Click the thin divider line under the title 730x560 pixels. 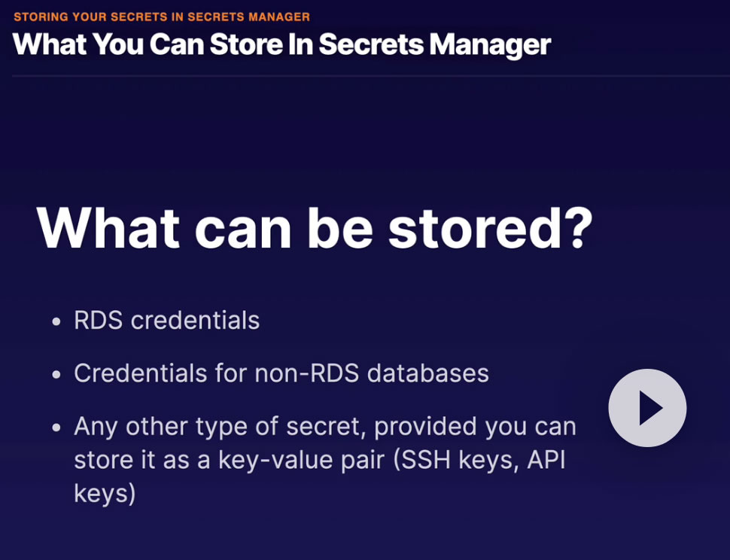365,76
